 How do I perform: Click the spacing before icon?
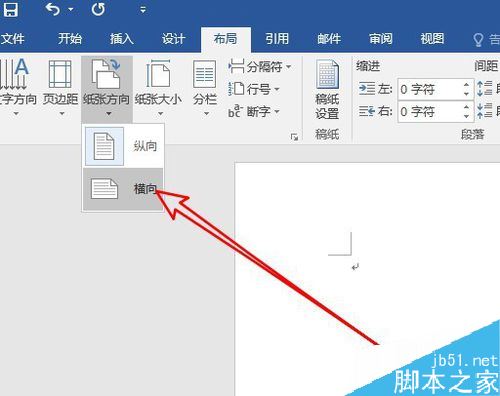pos(484,89)
